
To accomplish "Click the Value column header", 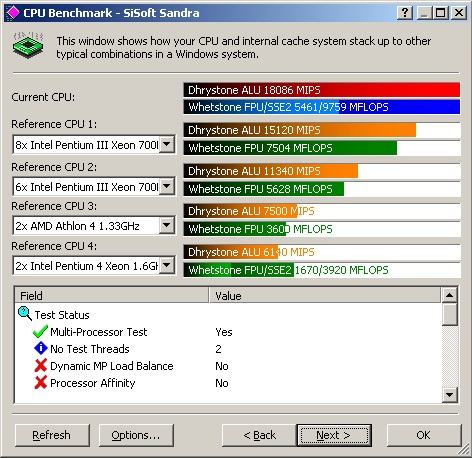I will click(x=325, y=296).
